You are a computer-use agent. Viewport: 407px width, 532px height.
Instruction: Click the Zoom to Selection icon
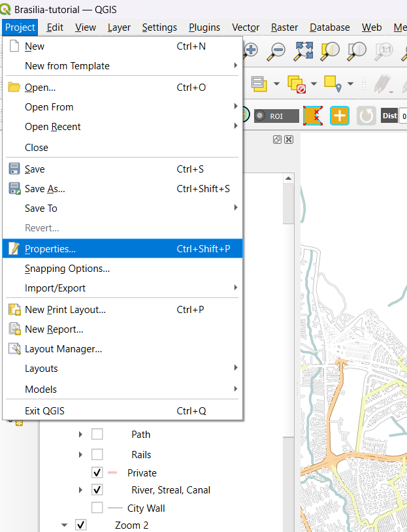click(330, 51)
